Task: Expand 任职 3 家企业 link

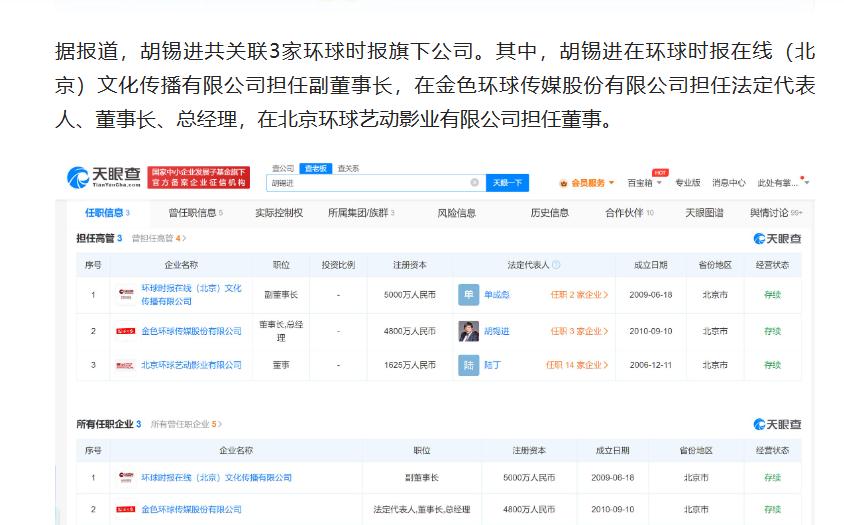Action: coord(579,331)
